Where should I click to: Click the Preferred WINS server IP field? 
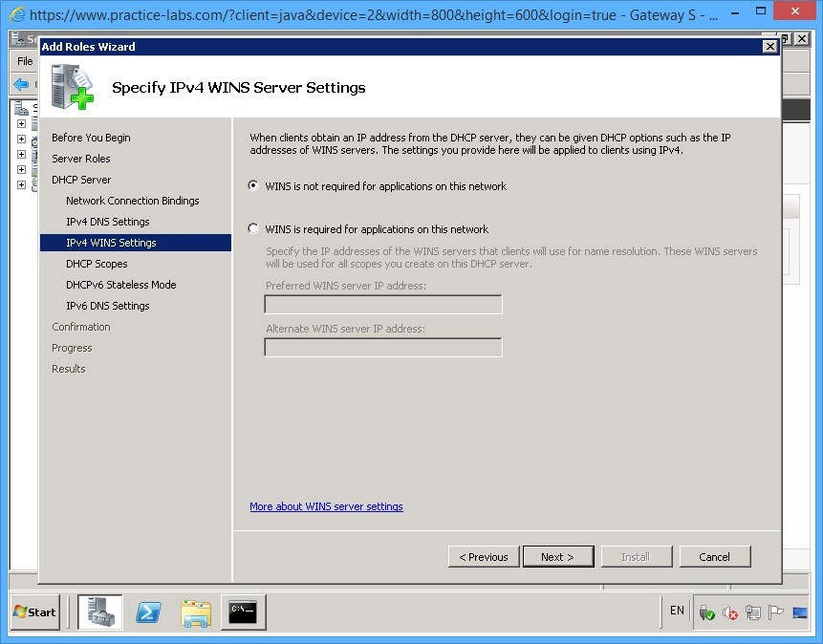382,304
